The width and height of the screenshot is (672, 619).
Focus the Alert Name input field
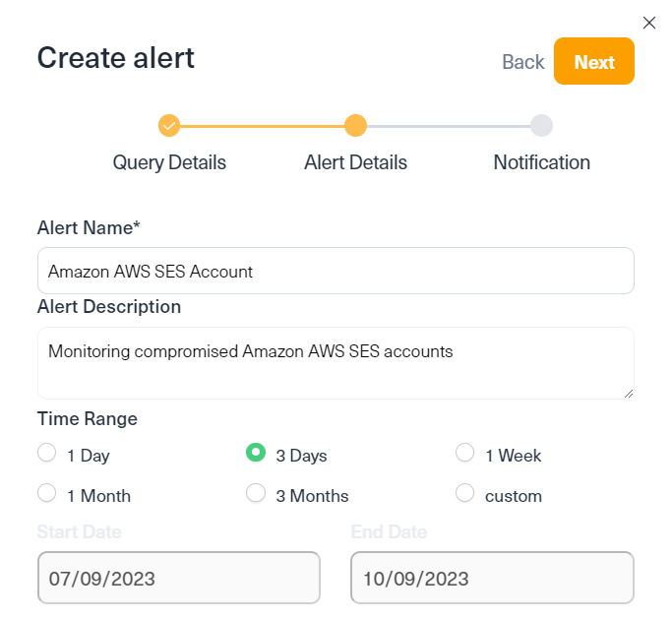(x=336, y=271)
